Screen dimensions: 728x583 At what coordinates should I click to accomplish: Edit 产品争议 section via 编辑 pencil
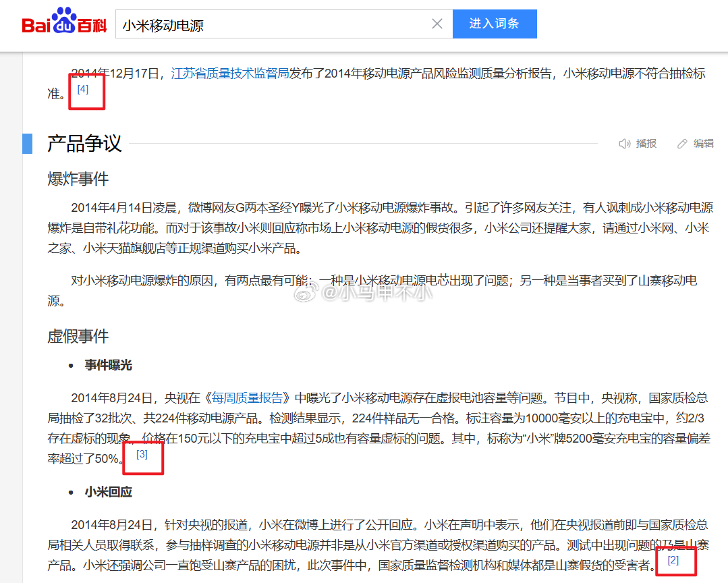click(x=695, y=144)
